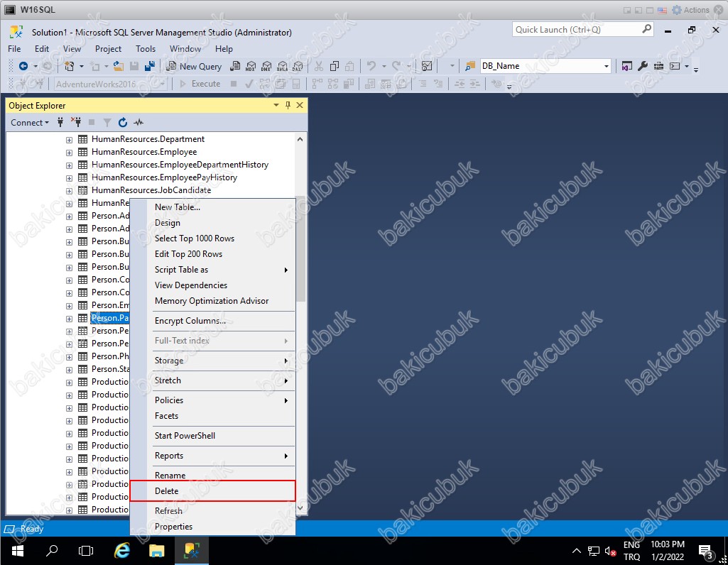
Task: Open the Project menu
Action: tap(108, 49)
